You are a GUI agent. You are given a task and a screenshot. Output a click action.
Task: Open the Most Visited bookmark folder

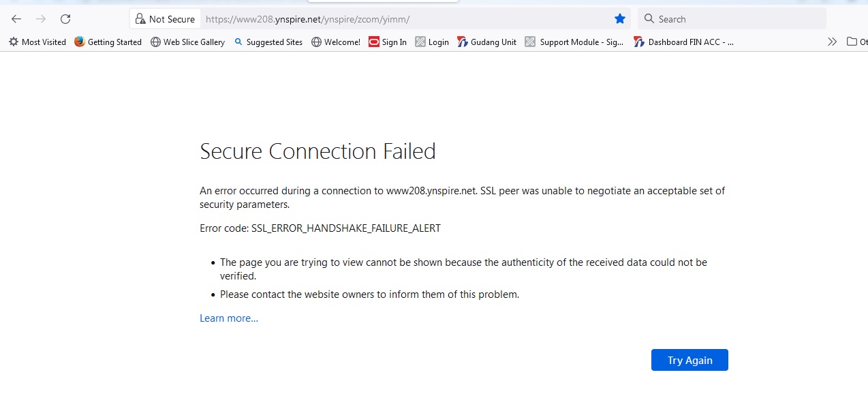(37, 42)
